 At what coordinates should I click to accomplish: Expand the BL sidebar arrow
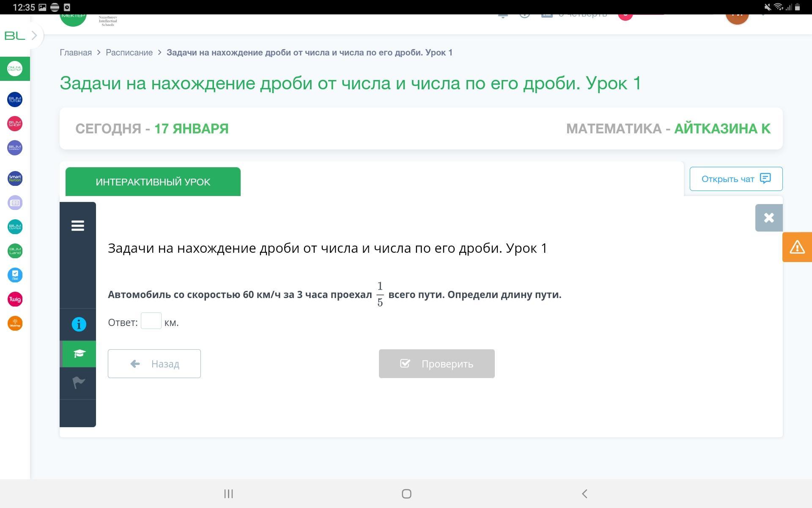click(x=35, y=36)
